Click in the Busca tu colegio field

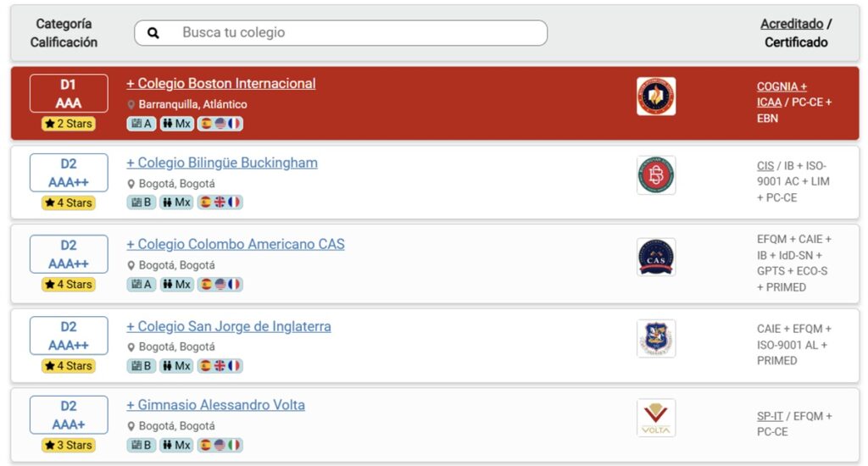(341, 33)
